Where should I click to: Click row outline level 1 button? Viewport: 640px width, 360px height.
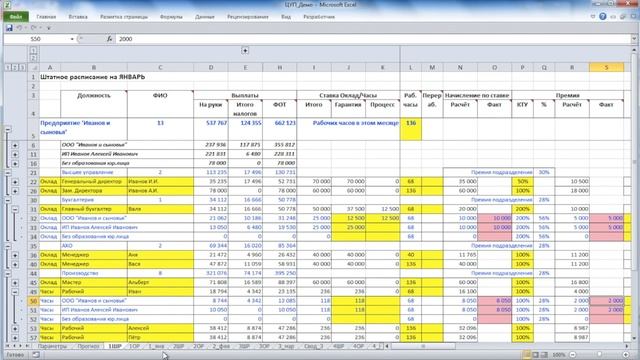pos(7,67)
